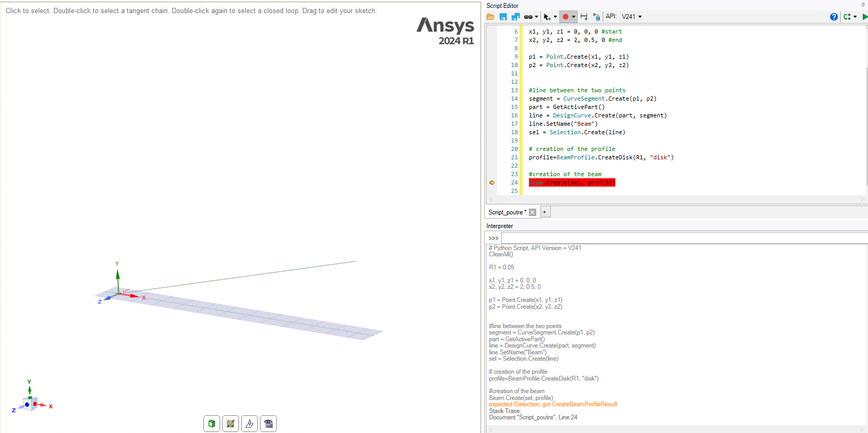Switch to solid mode cube icon
868x433 pixels.
click(x=212, y=424)
